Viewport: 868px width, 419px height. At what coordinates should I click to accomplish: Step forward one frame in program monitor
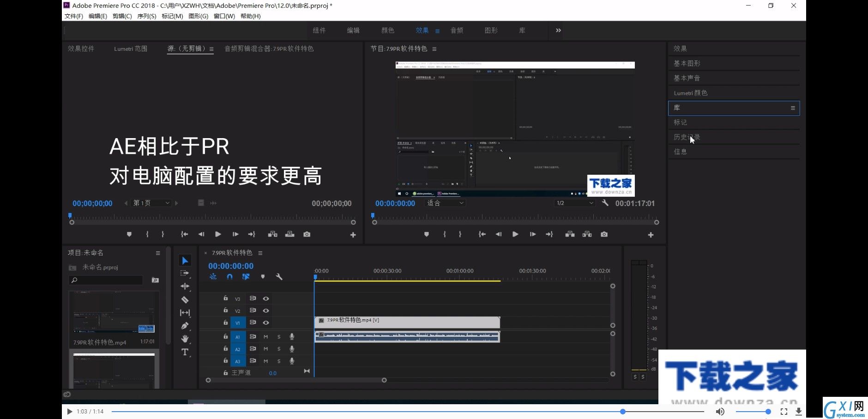(532, 234)
